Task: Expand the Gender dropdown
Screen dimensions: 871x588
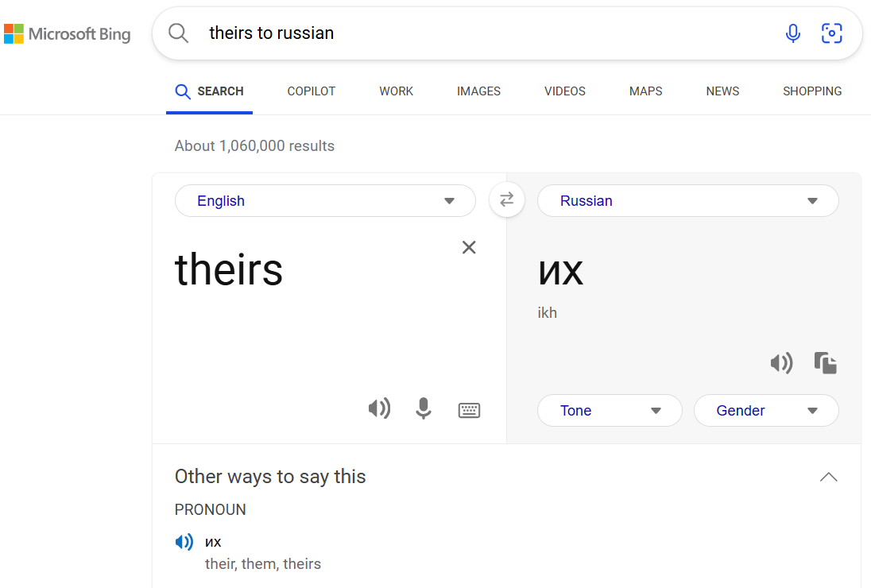Action: (x=766, y=410)
